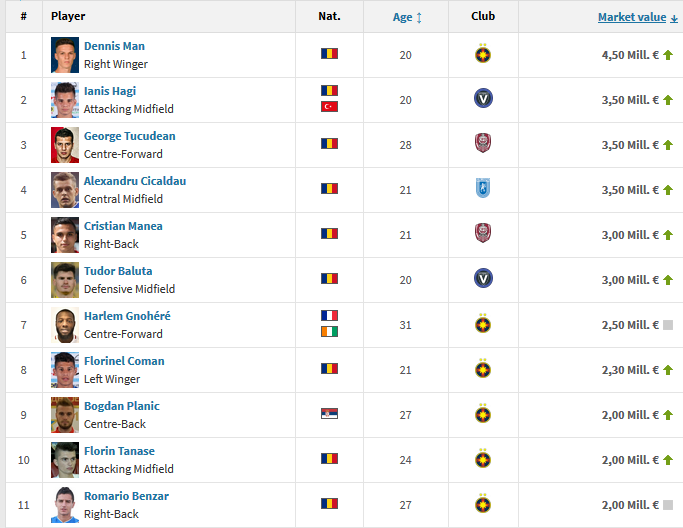Open Florinel Coman's player profile

124,361
